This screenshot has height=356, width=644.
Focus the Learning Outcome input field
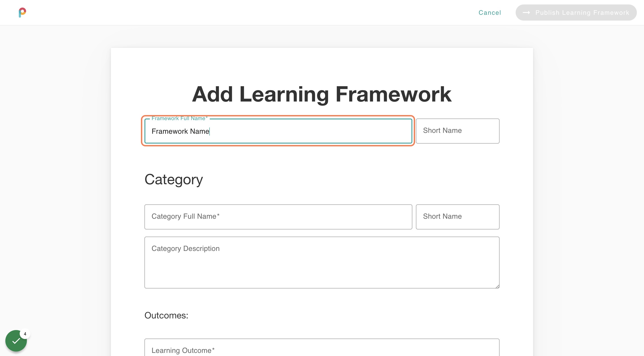pyautogui.click(x=322, y=350)
